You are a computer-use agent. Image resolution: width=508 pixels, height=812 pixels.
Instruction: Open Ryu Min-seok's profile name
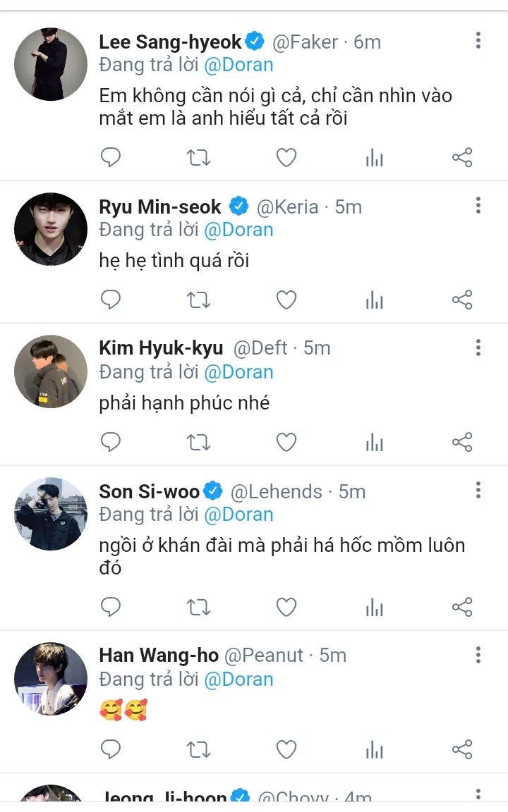pos(160,207)
